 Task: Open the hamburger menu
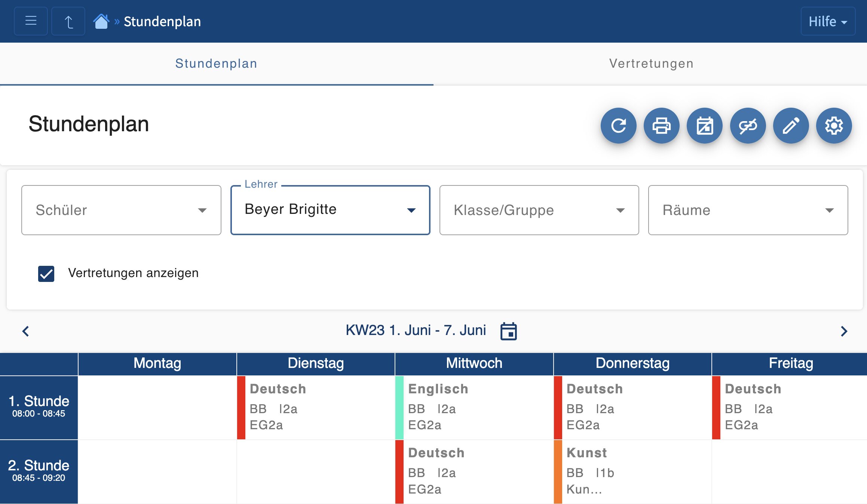(31, 21)
